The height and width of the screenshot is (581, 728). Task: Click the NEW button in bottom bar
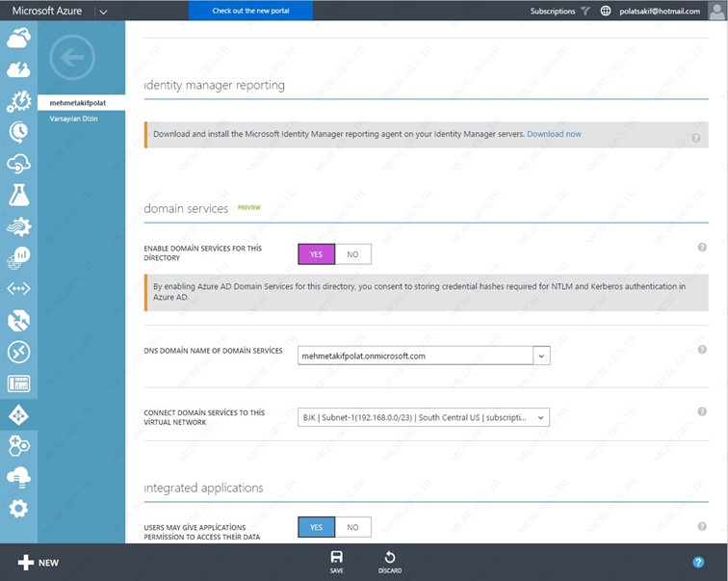[39, 563]
